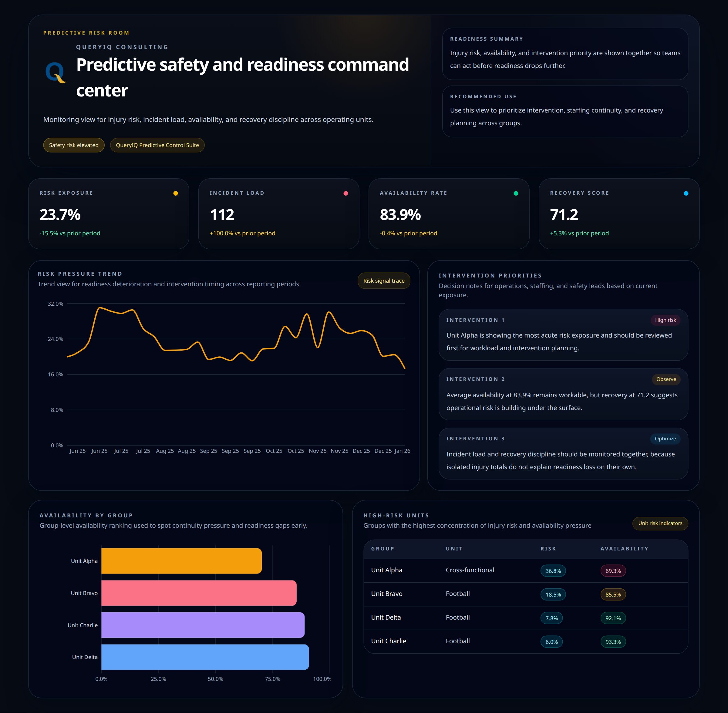
Task: Click the Availability column header in table
Action: click(x=624, y=549)
